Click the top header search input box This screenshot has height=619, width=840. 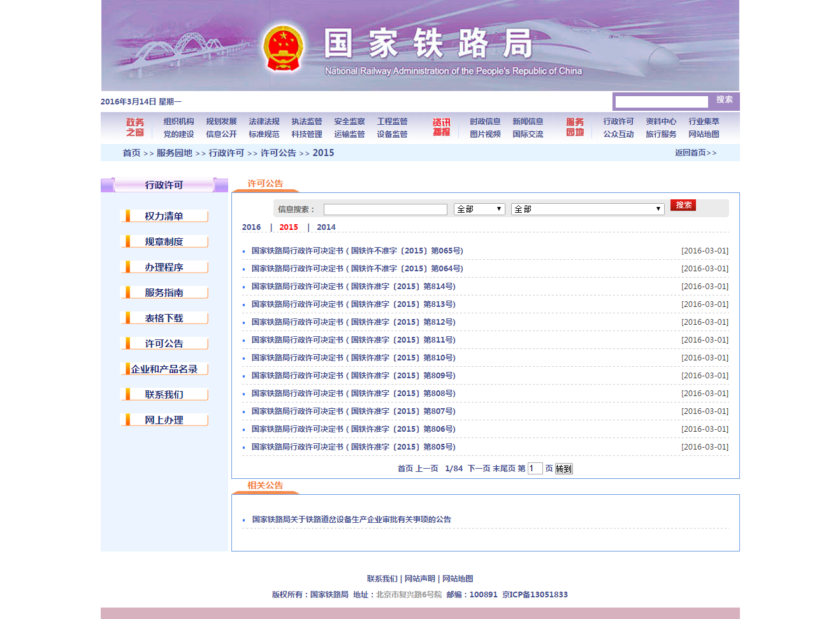(x=662, y=102)
